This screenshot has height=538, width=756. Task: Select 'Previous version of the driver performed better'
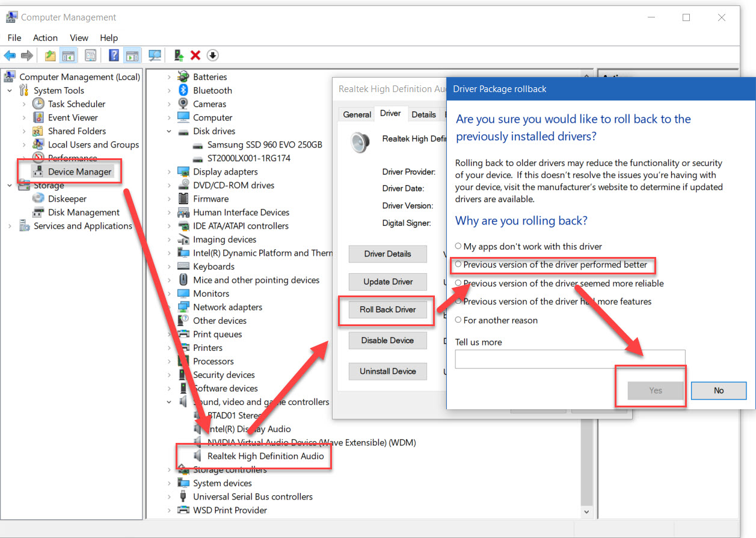tap(458, 264)
